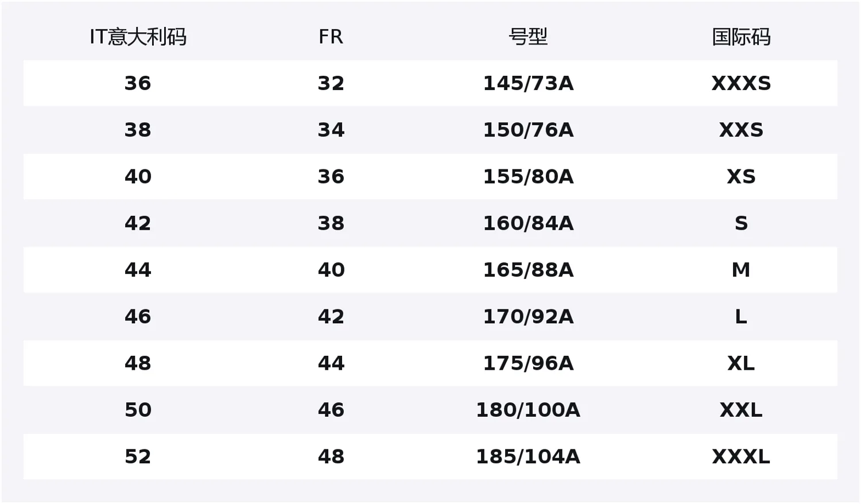861x504 pixels.
Task: Select the 国际码 column header
Action: click(741, 37)
